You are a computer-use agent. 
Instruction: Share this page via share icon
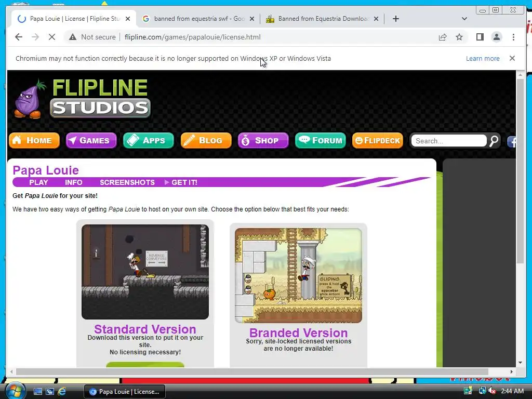click(443, 37)
